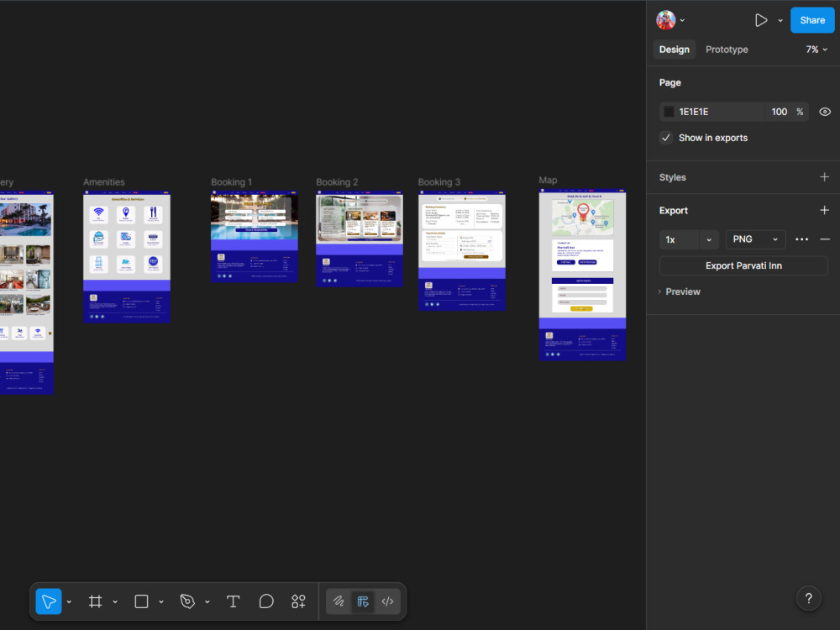Select the Text tool
This screenshot has height=630, width=840.
(x=233, y=601)
